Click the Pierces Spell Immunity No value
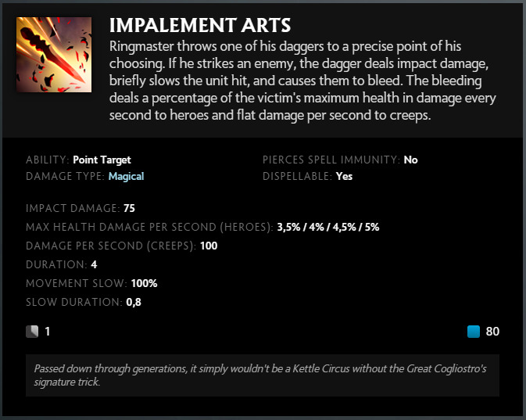The width and height of the screenshot is (526, 420). coord(410,160)
